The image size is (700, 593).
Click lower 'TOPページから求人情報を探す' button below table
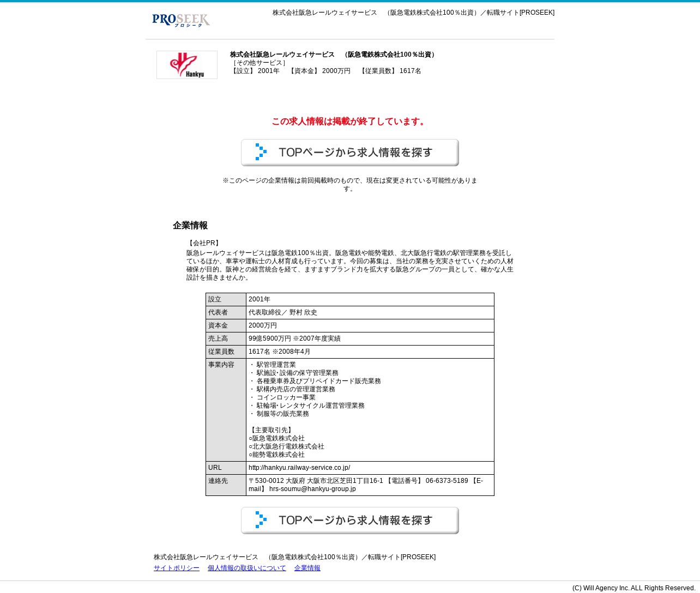click(350, 521)
